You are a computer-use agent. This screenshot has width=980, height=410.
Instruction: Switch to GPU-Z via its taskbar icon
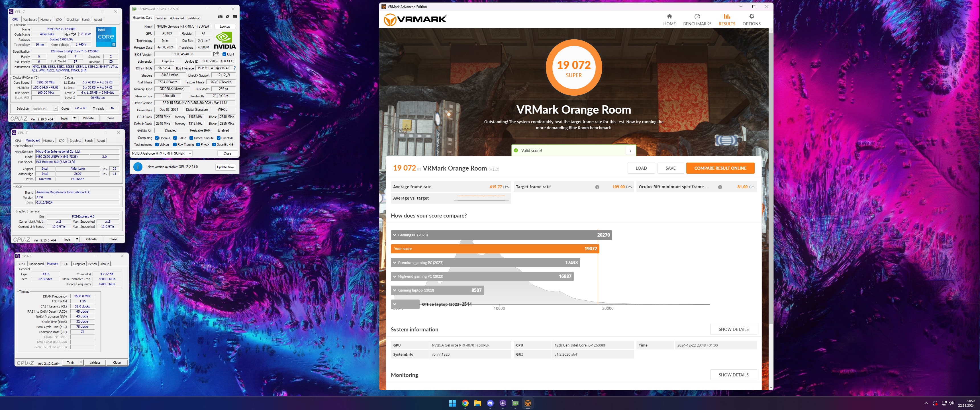coord(515,403)
